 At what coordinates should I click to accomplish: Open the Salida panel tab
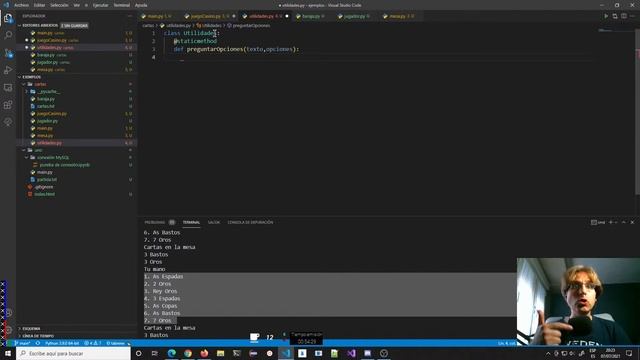coord(214,222)
